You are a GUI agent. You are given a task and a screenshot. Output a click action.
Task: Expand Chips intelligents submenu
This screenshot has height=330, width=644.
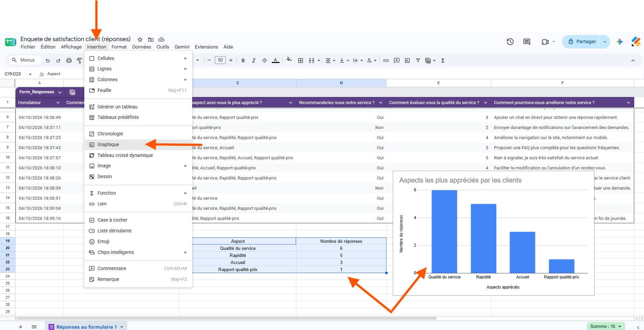pyautogui.click(x=138, y=252)
